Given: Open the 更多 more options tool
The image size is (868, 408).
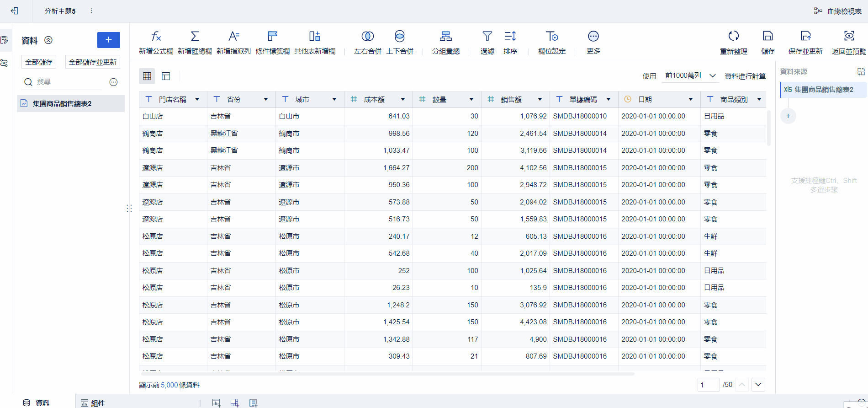Looking at the screenshot, I should (x=593, y=42).
